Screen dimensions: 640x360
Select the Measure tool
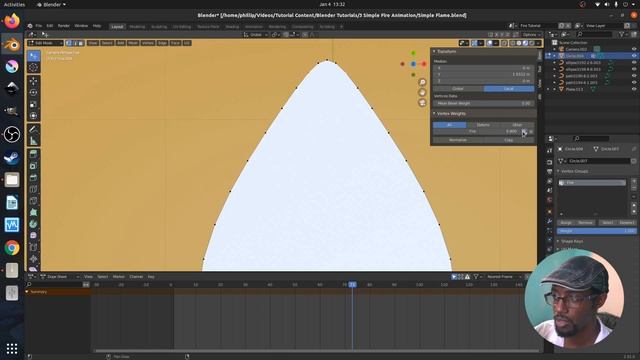(33, 141)
